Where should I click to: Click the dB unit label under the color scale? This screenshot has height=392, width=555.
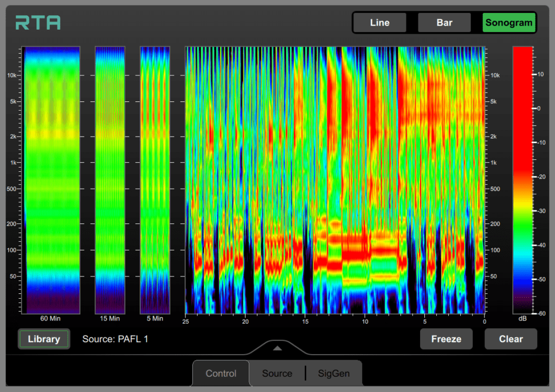coord(522,319)
